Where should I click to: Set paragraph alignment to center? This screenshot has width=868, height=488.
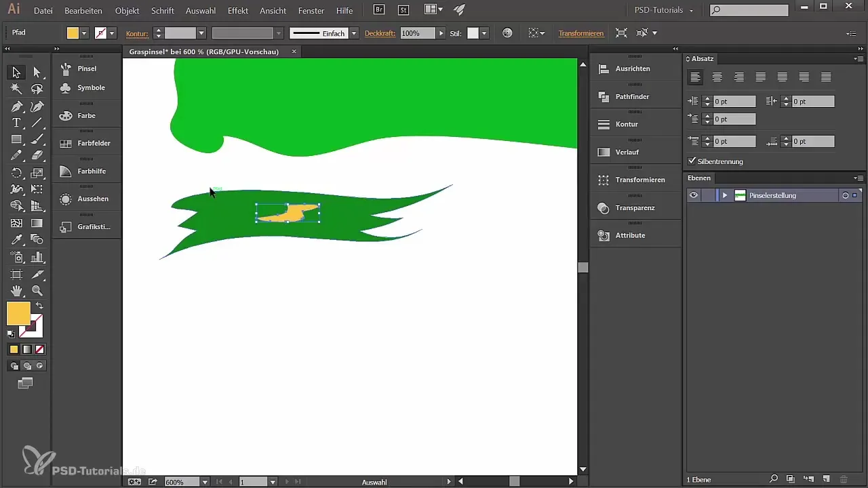717,77
